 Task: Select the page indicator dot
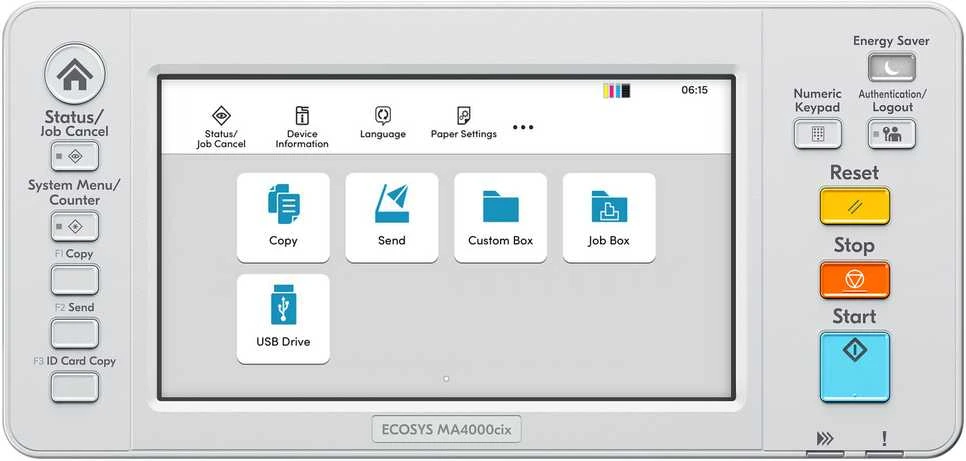coord(446,379)
